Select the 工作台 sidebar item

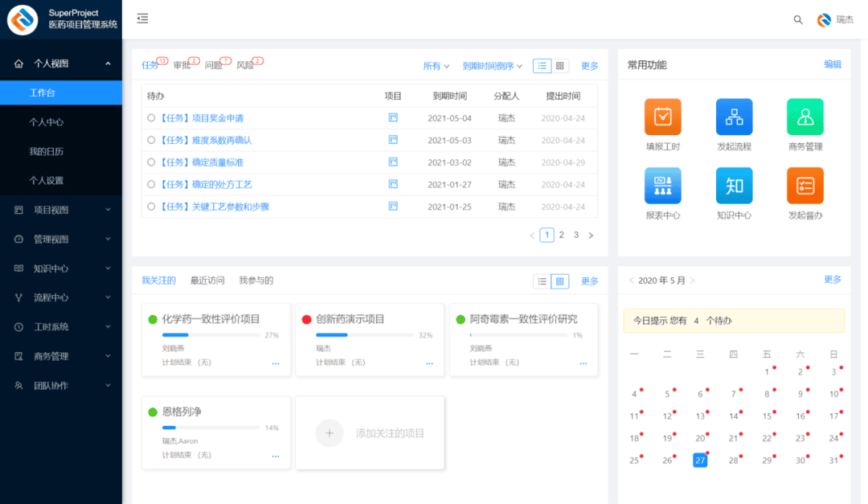[61, 92]
